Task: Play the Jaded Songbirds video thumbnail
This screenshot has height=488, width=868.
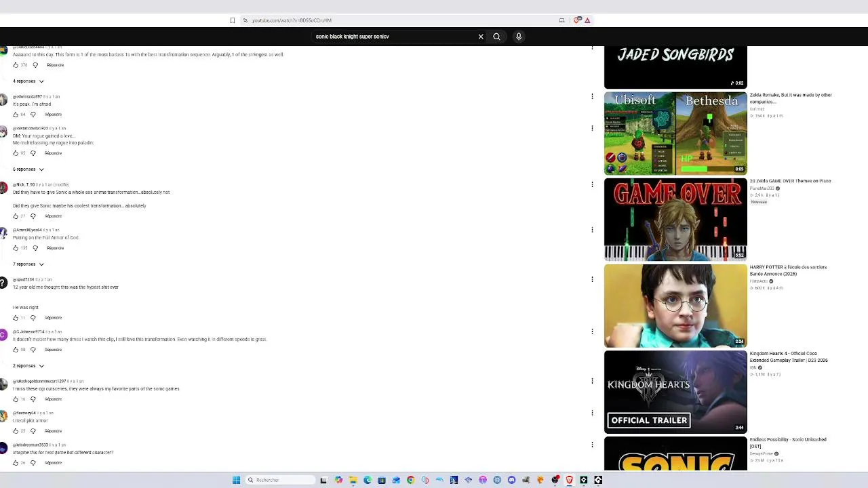Action: click(675, 67)
